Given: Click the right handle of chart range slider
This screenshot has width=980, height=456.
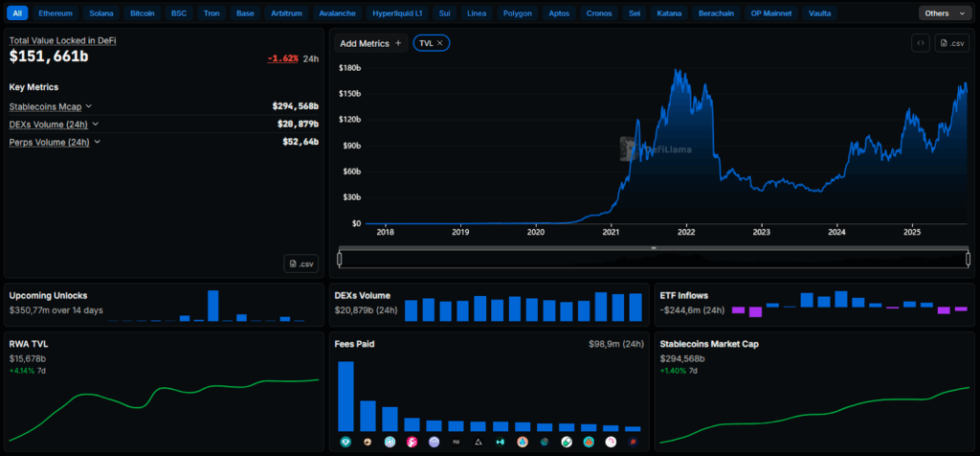Looking at the screenshot, I should (x=968, y=258).
